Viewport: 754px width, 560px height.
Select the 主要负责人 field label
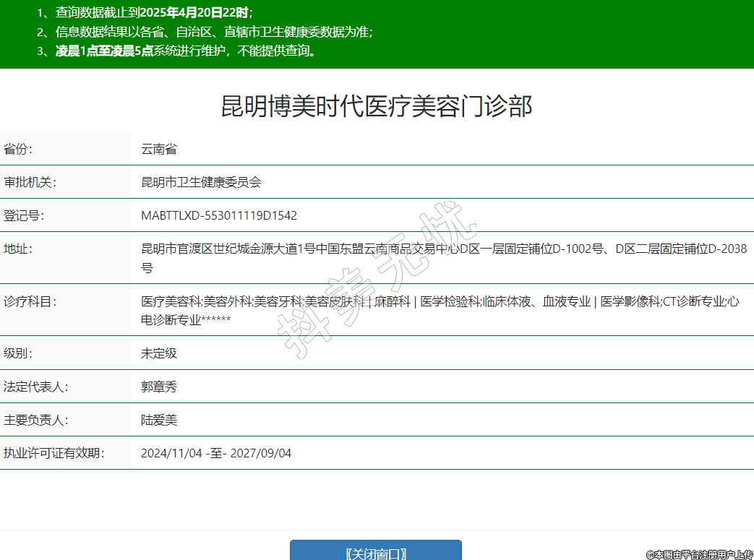tap(35, 420)
